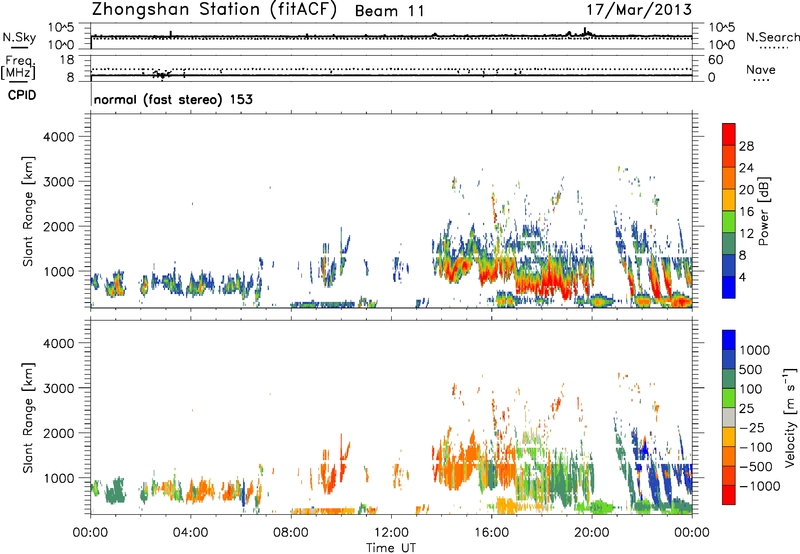This screenshot has height=554, width=800.
Task: Select the '-25' value on Velocity color bar
Action: point(752,427)
